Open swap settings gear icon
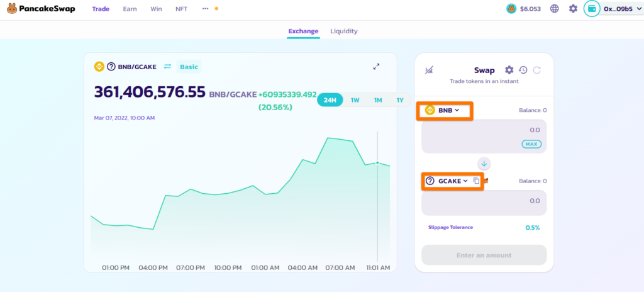 509,70
